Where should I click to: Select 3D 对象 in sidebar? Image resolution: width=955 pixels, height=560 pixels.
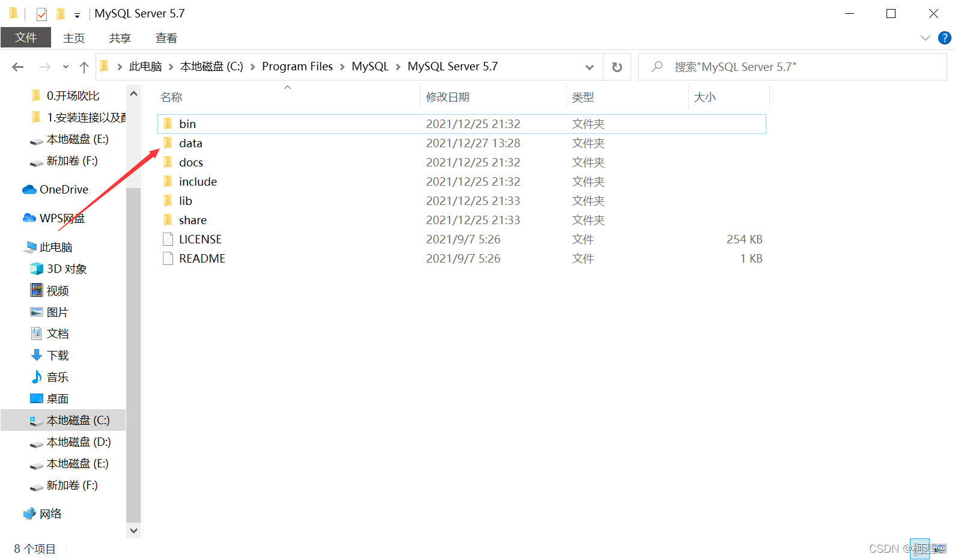pos(58,269)
